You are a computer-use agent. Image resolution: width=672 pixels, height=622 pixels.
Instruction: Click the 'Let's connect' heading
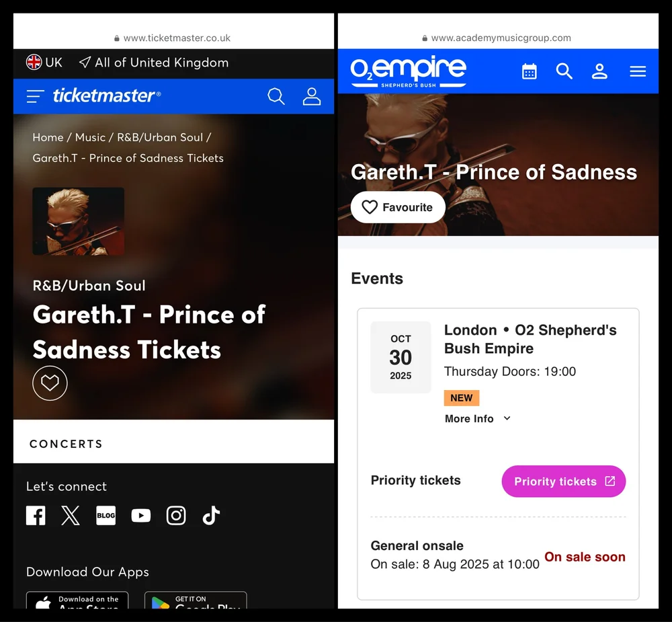(67, 486)
